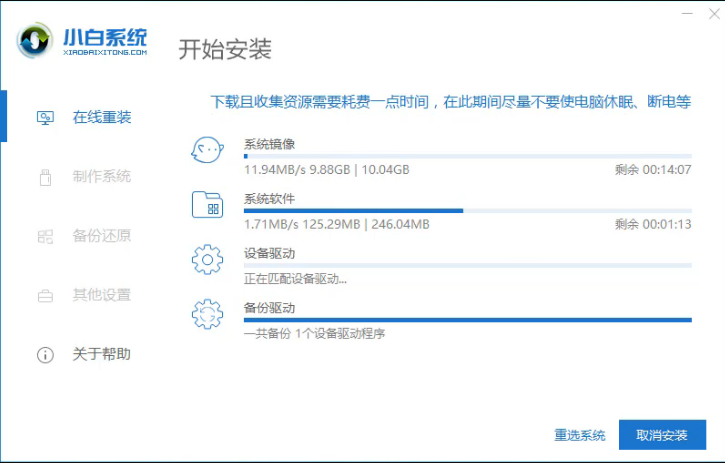The height and width of the screenshot is (463, 725).
Task: Click the 设备驱动 gear icon
Action: point(207,260)
